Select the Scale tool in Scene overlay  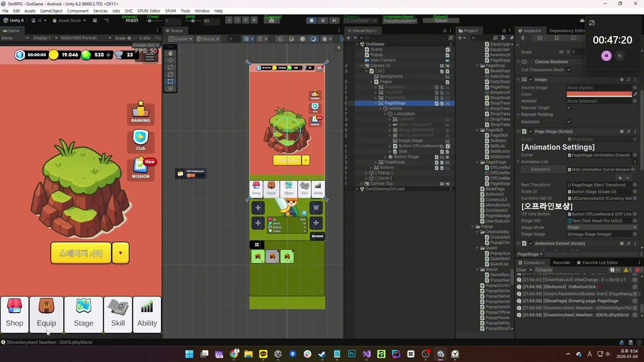(x=171, y=74)
